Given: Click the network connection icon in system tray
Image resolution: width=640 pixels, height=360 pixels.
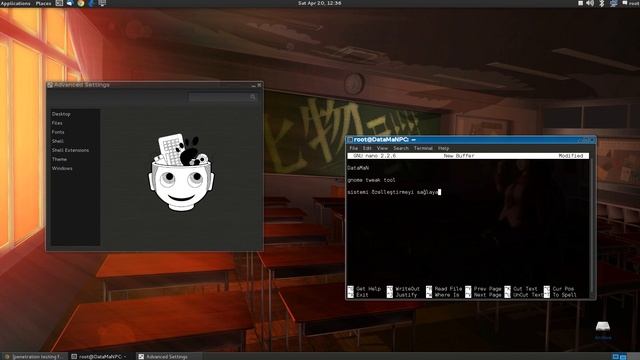Looking at the screenshot, I should [x=613, y=3].
